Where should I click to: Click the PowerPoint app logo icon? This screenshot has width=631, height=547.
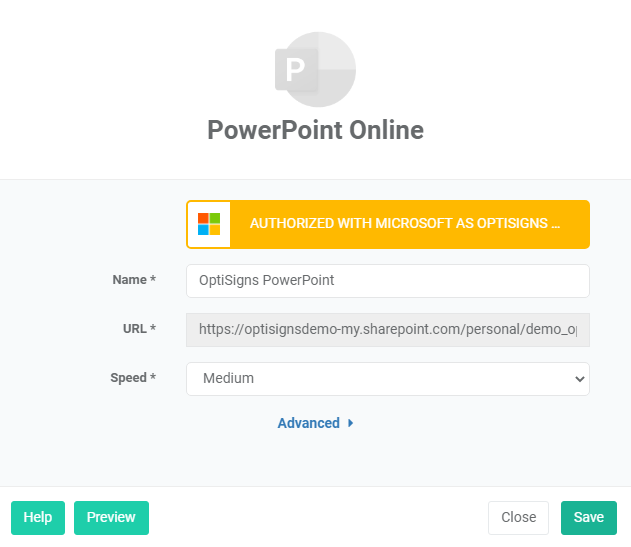pos(316,70)
